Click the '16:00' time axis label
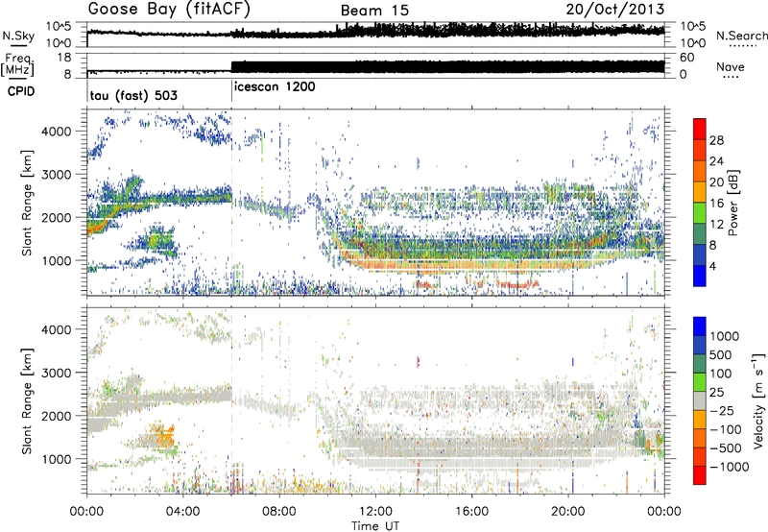Image resolution: width=768 pixels, height=532 pixels. click(x=472, y=512)
